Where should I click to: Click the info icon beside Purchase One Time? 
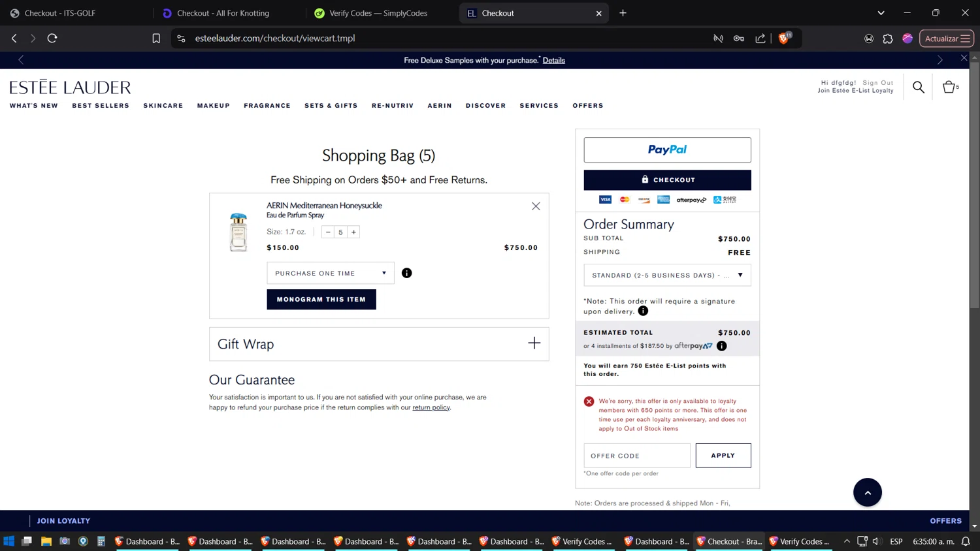pyautogui.click(x=406, y=273)
